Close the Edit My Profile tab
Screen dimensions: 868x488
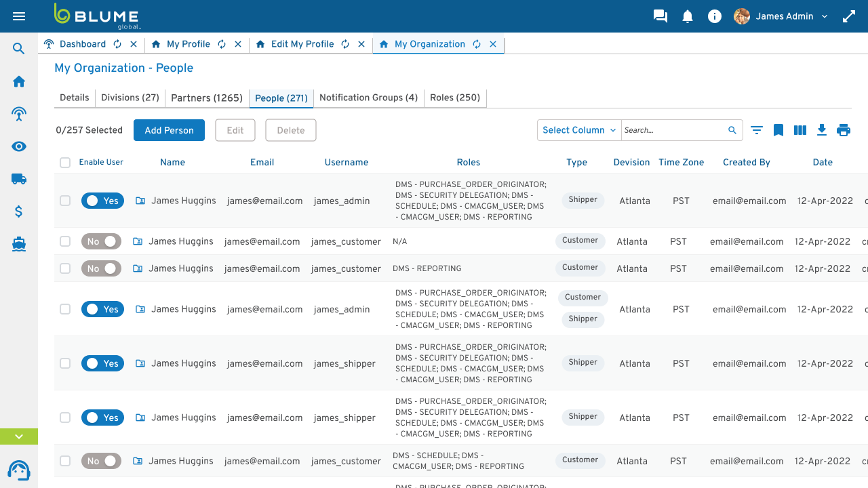(361, 44)
